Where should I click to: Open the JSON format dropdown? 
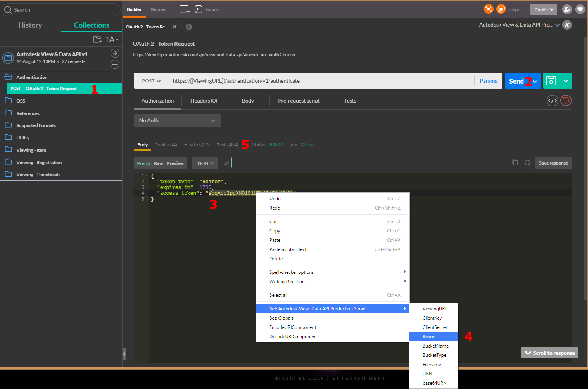tap(205, 163)
